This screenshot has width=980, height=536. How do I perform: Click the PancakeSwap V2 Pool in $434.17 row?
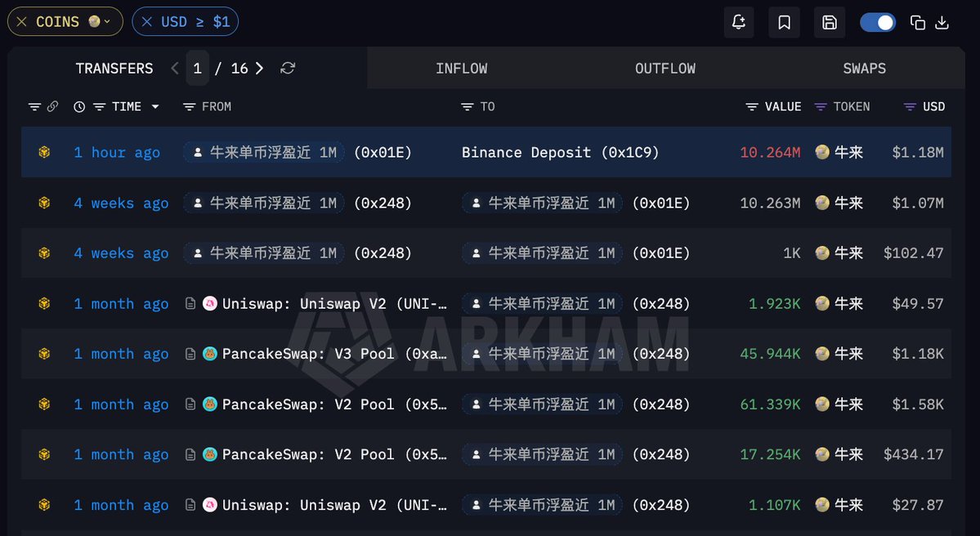(334, 454)
